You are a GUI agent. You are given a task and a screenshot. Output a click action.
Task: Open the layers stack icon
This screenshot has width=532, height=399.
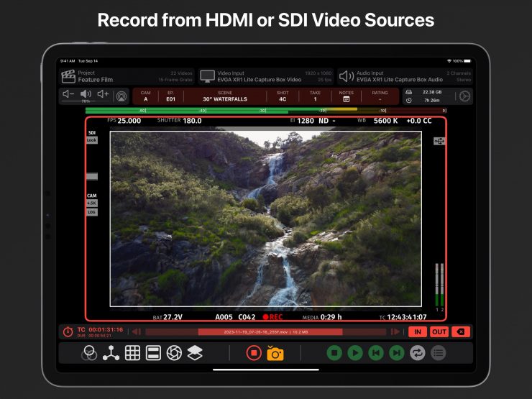point(195,353)
